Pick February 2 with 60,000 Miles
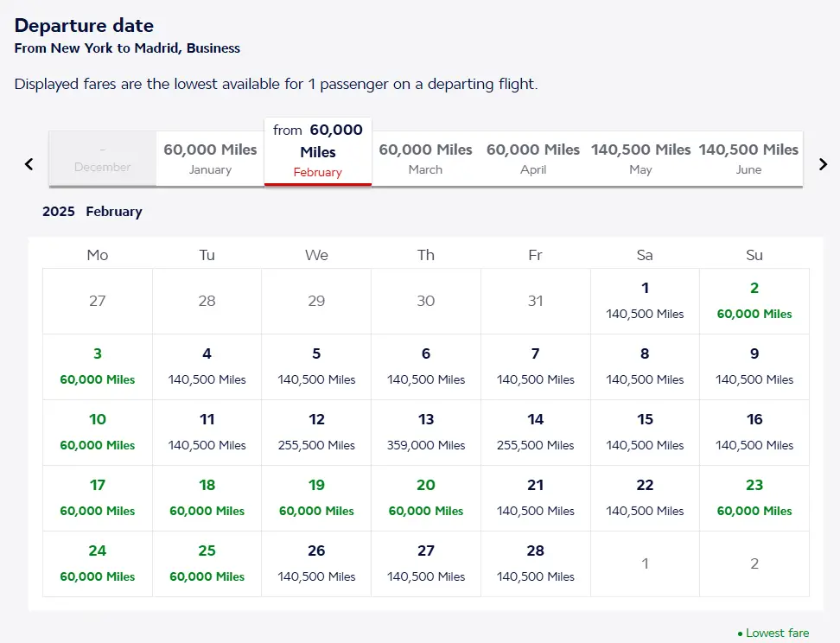The height and width of the screenshot is (643, 840). tap(754, 301)
